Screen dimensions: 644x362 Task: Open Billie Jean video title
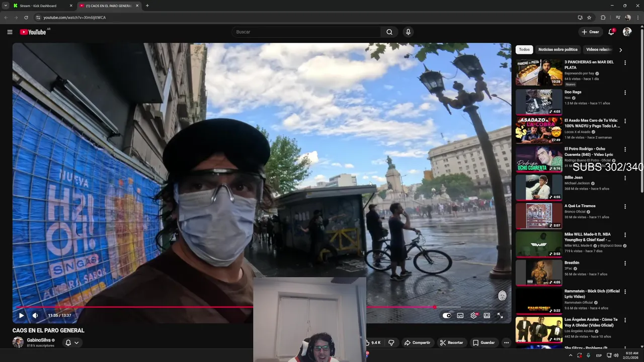[574, 177]
